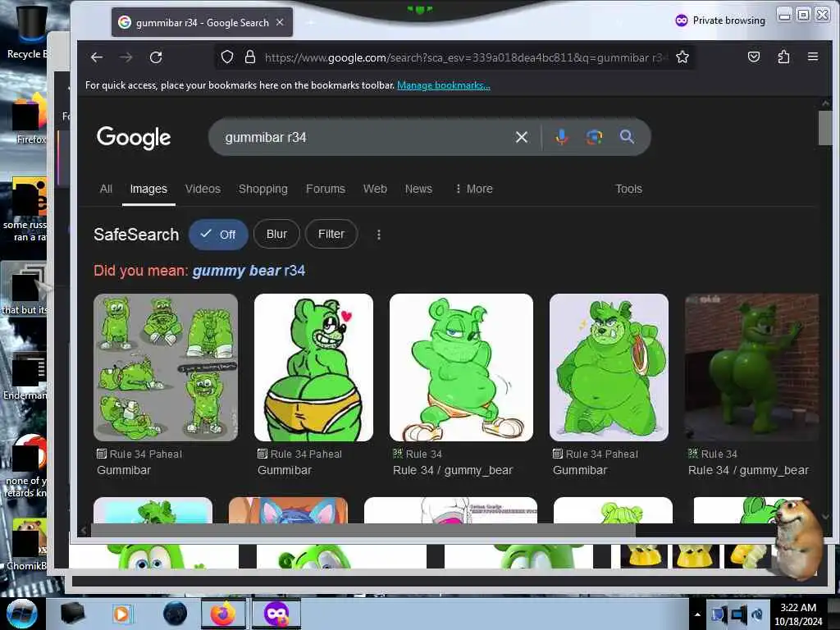The image size is (840, 630).
Task: Switch to the Videos tab
Action: click(x=203, y=189)
